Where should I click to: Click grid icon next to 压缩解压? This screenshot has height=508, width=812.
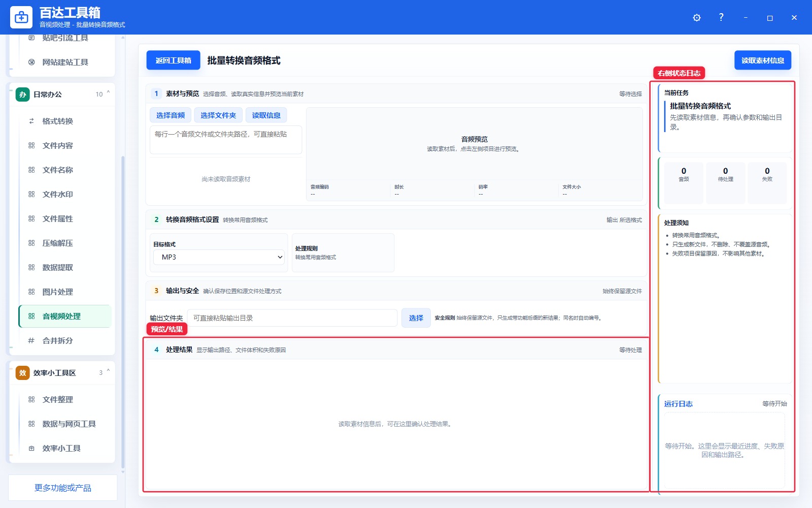pos(31,243)
